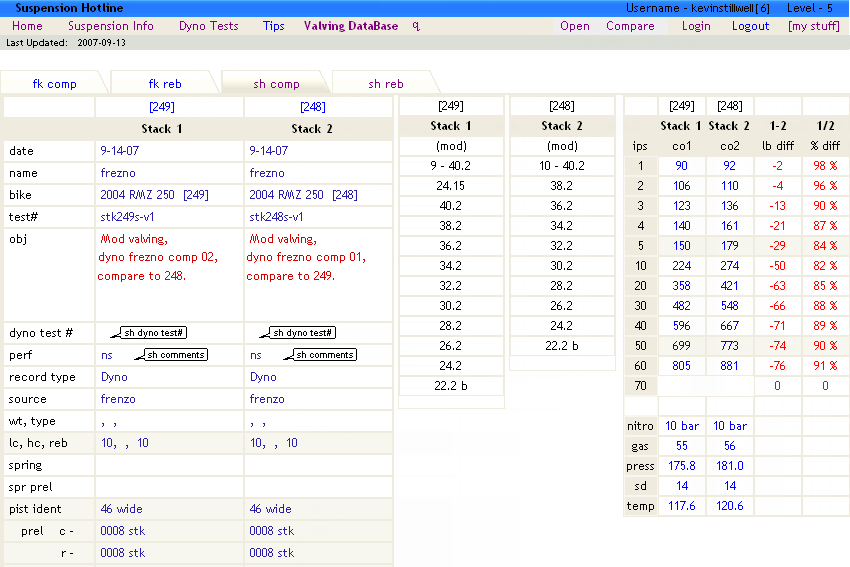Image resolution: width=850 pixels, height=567 pixels.
Task: Click the 'q' search icon beside Valving DataBase
Action: (x=416, y=26)
